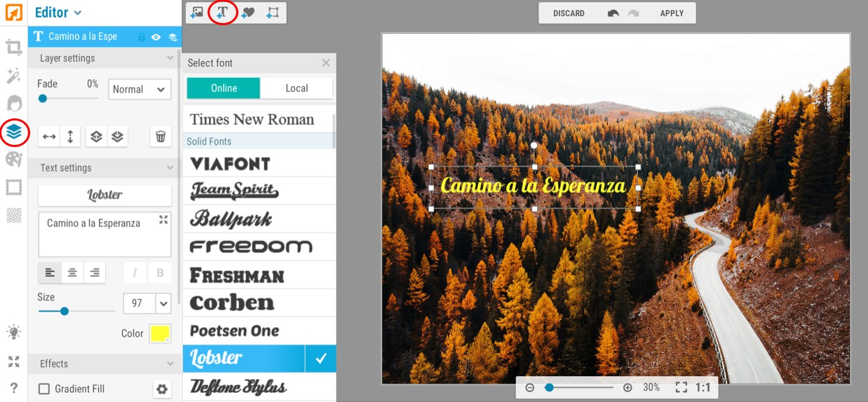Open the Layers tool in sidebar
Screen dimensions: 868x402
click(13, 132)
